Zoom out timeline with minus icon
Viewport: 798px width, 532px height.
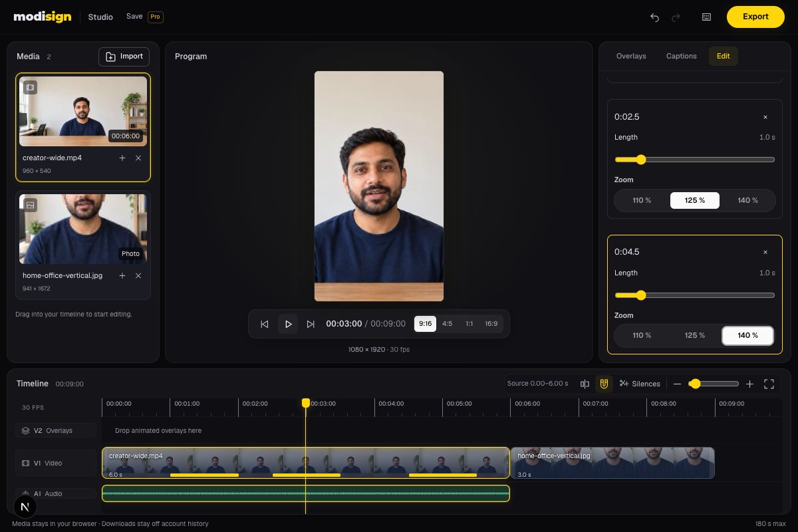(x=677, y=384)
